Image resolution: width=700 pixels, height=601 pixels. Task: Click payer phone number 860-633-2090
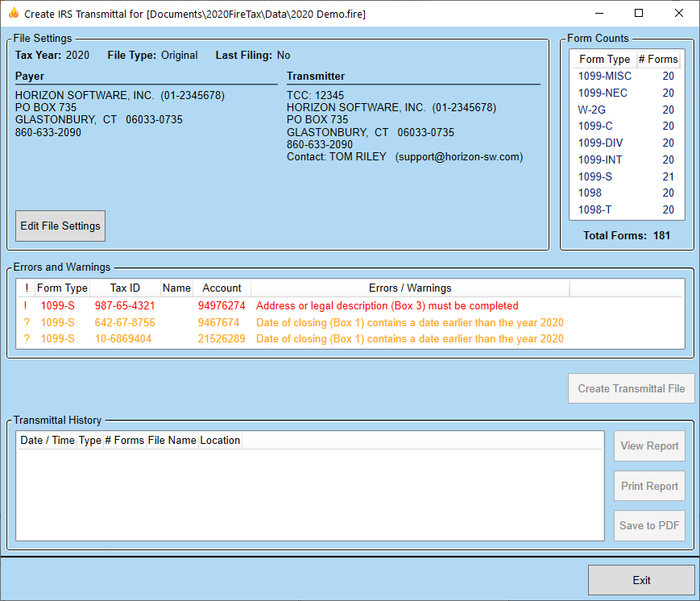[x=48, y=133]
